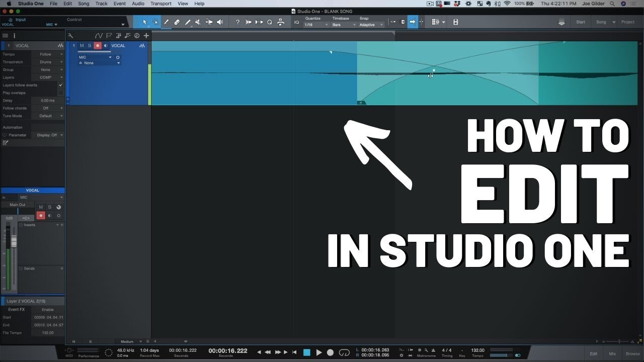
Task: Open the Timestretch Drums dropdown
Action: (x=48, y=62)
